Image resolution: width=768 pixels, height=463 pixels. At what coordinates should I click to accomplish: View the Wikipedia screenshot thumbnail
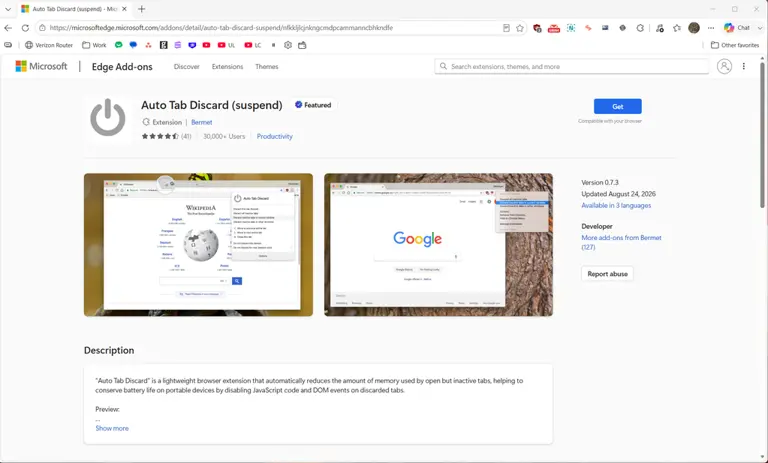click(198, 244)
